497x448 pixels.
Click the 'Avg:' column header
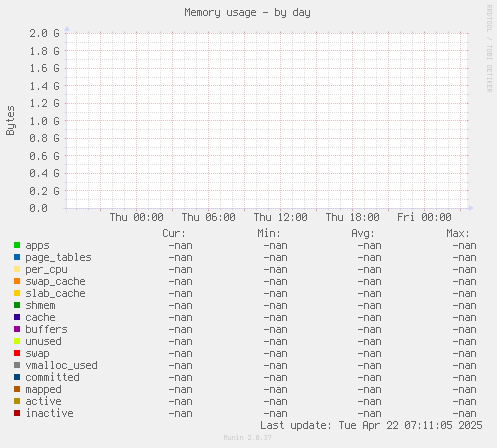[363, 234]
